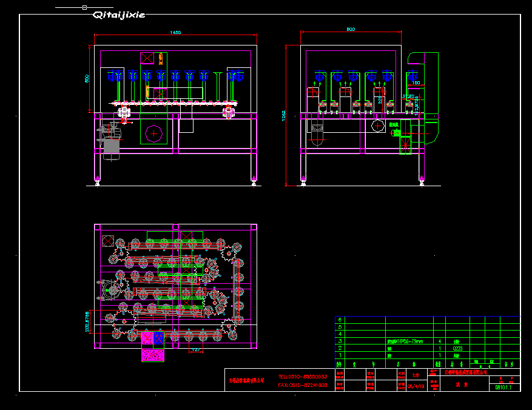Click the red crossed-square symbol in top view
This screenshot has width=532, height=410.
coord(108,240)
